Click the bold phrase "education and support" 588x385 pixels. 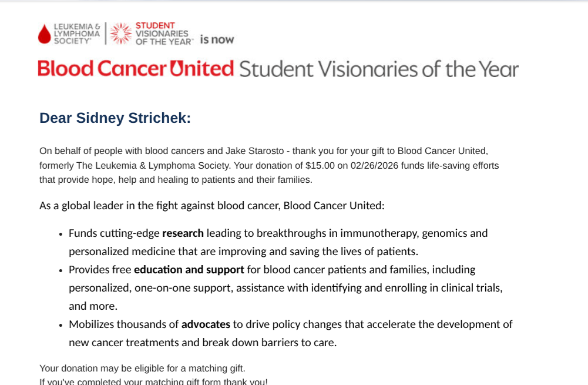point(189,270)
